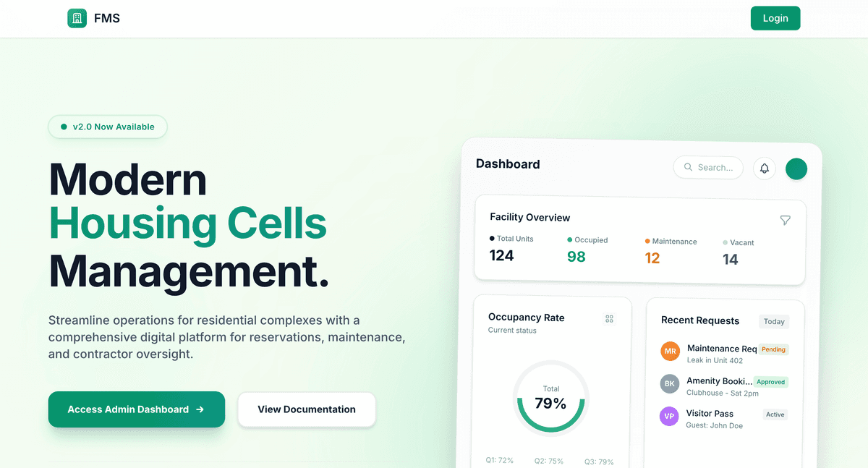
Task: Click the Occupancy Rate grid icon
Action: tap(609, 319)
